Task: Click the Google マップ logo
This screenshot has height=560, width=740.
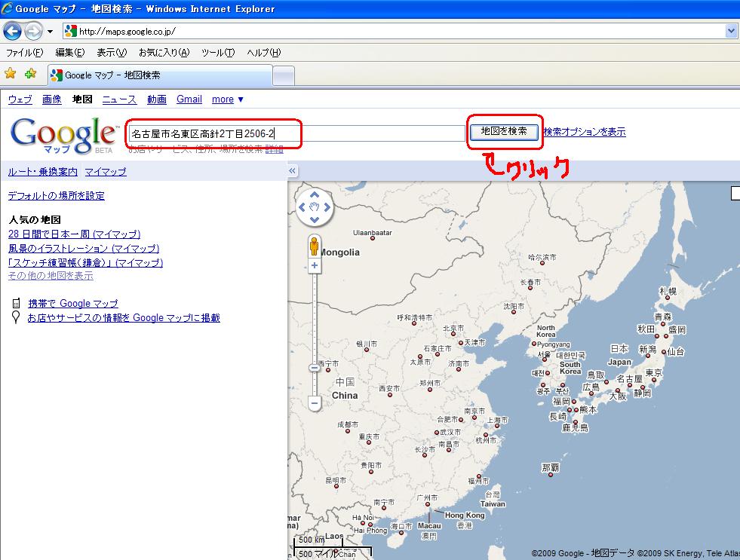Action: (63, 135)
